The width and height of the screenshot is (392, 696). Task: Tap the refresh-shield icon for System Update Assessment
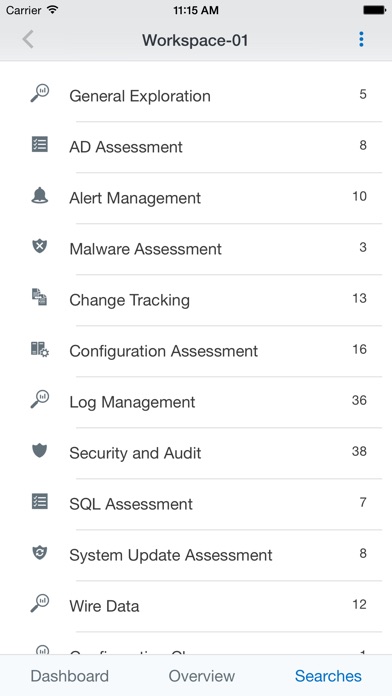coord(40,553)
